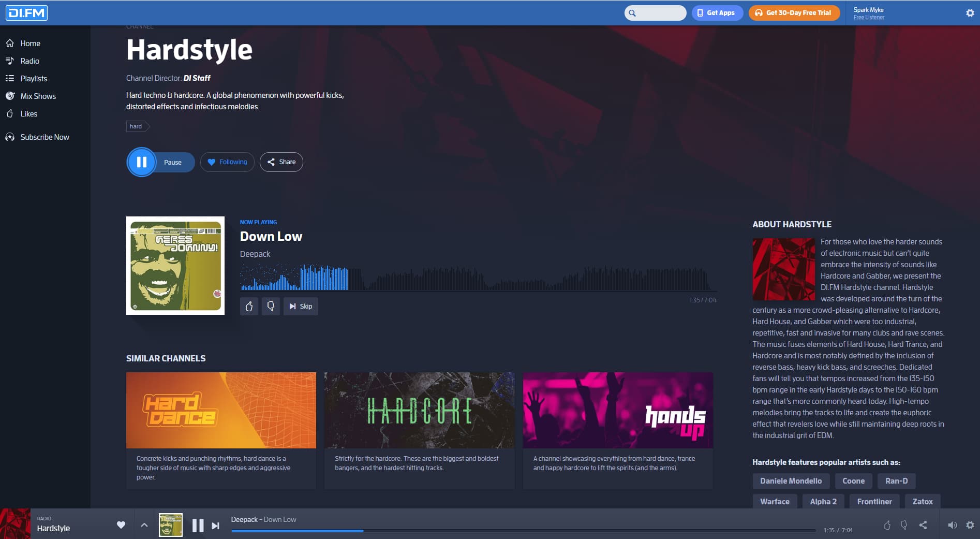Toggle favorite heart in bottom player bar

coord(121,525)
